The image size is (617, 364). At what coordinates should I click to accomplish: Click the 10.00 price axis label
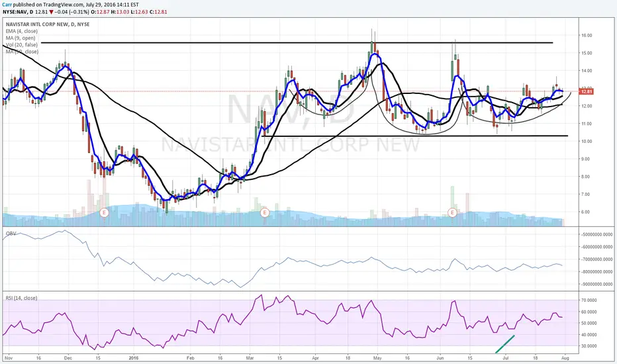click(x=587, y=141)
